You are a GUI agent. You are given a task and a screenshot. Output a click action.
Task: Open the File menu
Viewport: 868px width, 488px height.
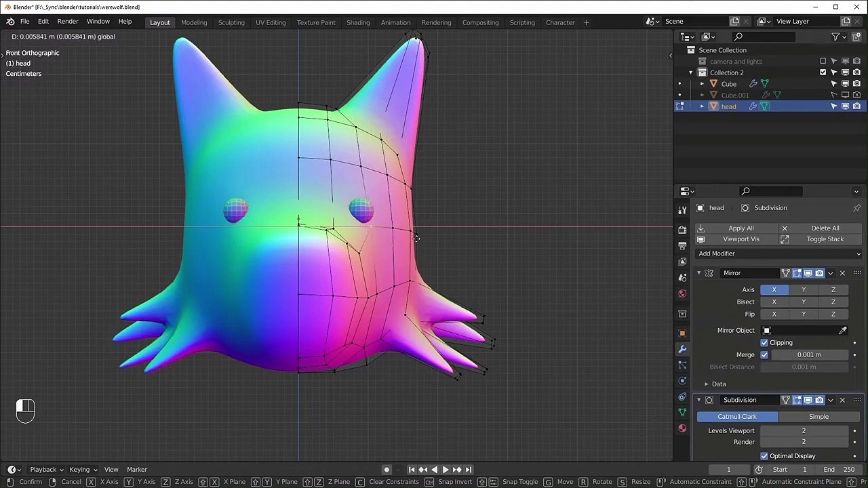[24, 22]
